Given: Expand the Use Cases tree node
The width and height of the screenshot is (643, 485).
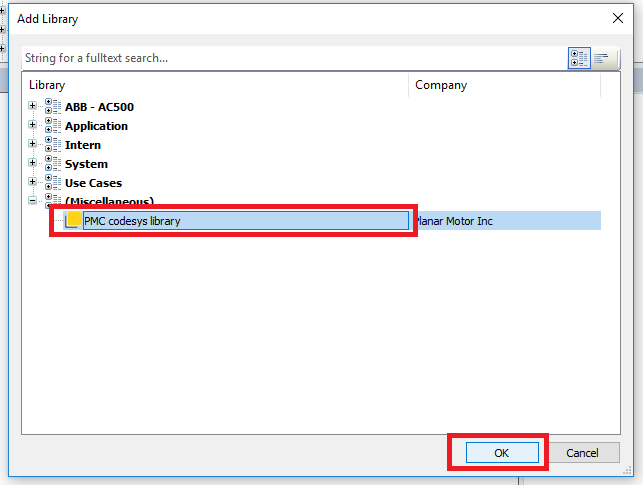Looking at the screenshot, I should [x=33, y=183].
